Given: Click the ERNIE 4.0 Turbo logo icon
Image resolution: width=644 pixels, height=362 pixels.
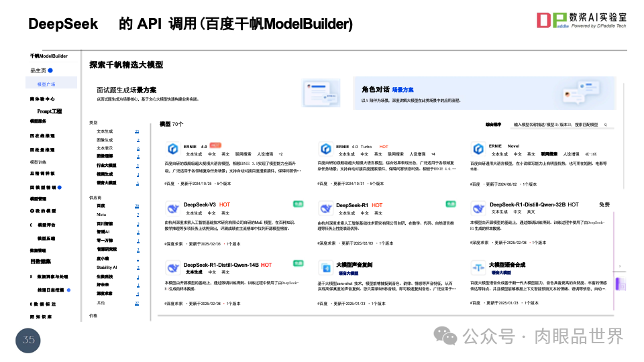Looking at the screenshot, I should (x=326, y=149).
